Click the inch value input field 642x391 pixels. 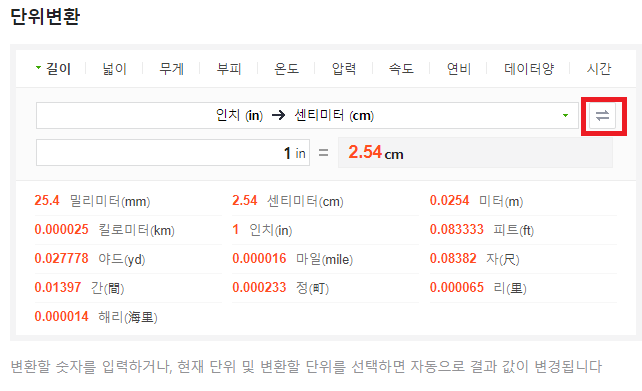click(173, 153)
